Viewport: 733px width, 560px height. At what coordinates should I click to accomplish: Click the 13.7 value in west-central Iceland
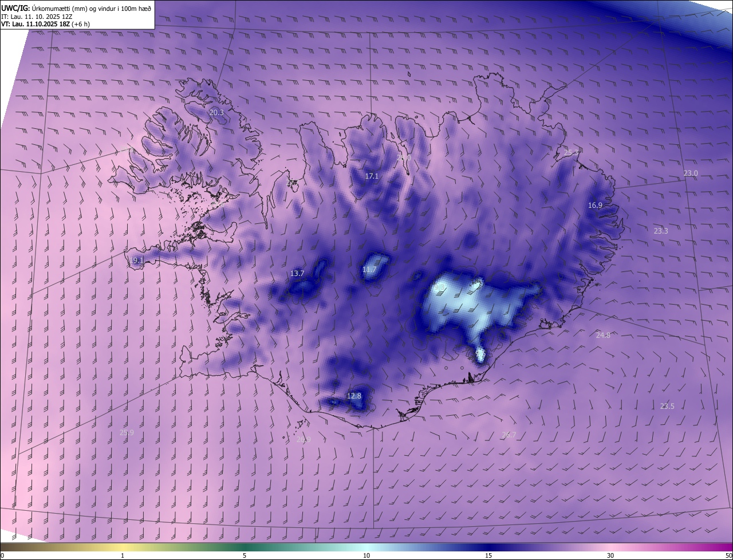[297, 274]
